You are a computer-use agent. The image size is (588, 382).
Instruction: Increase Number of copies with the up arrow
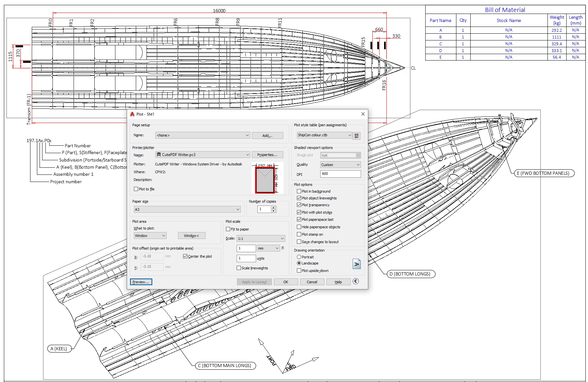click(x=274, y=208)
